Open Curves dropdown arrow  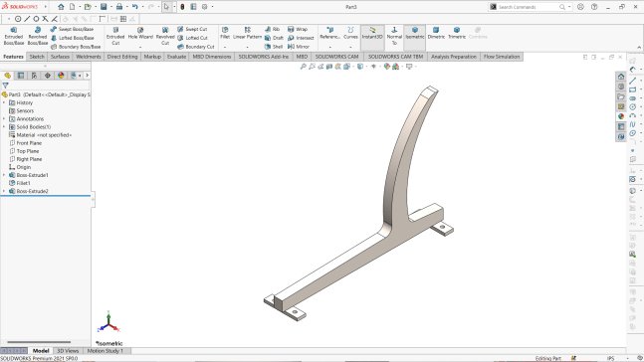pyautogui.click(x=350, y=47)
